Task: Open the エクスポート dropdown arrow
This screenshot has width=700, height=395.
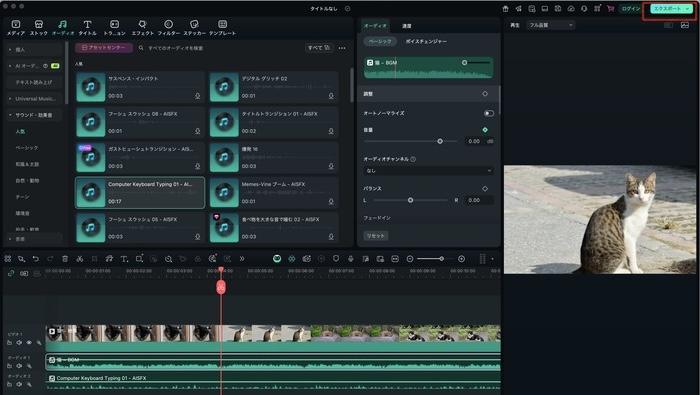Action: pos(688,8)
